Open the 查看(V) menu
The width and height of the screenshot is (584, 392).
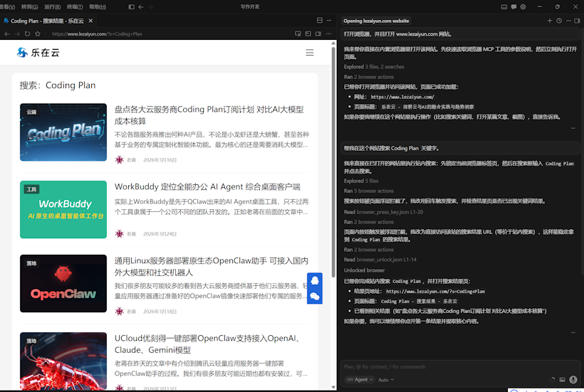click(x=7, y=6)
